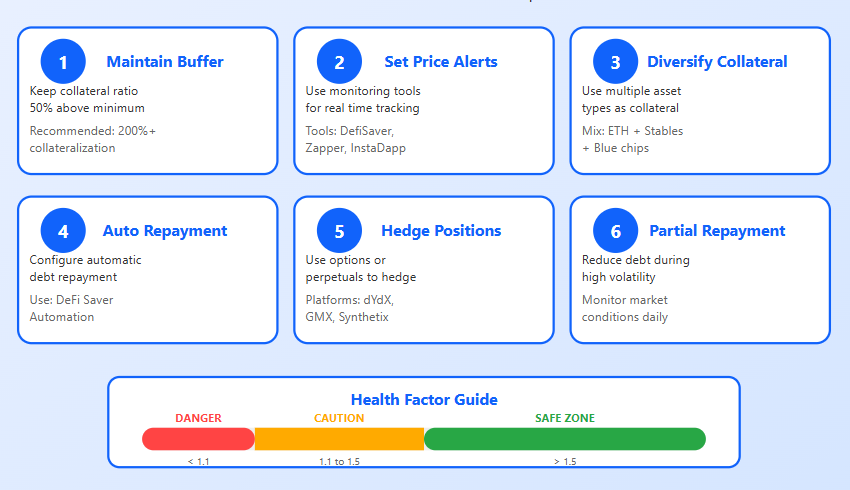The width and height of the screenshot is (850, 490).
Task: Open the Set Price Alerts heading
Action: 441,62
